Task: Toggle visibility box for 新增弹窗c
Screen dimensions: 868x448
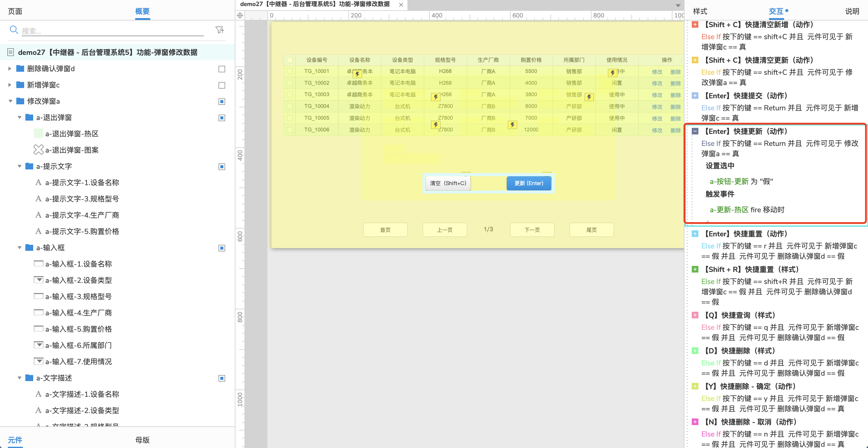Action: [x=222, y=85]
